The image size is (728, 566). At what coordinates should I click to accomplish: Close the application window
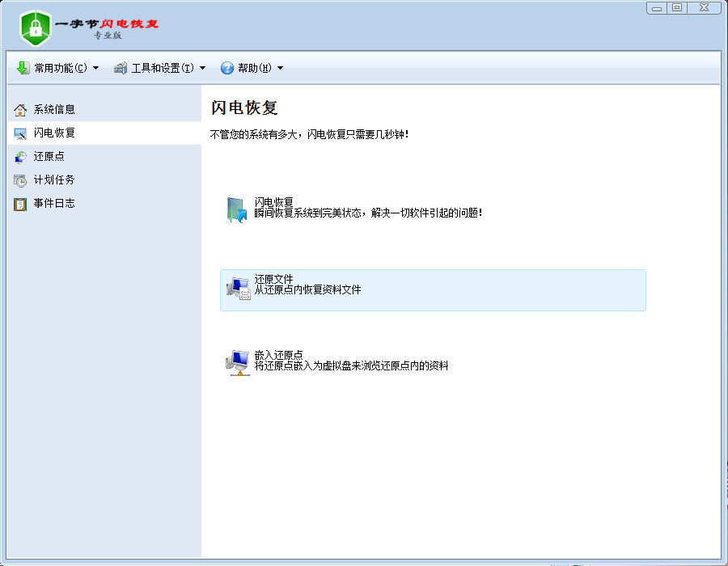[x=705, y=8]
